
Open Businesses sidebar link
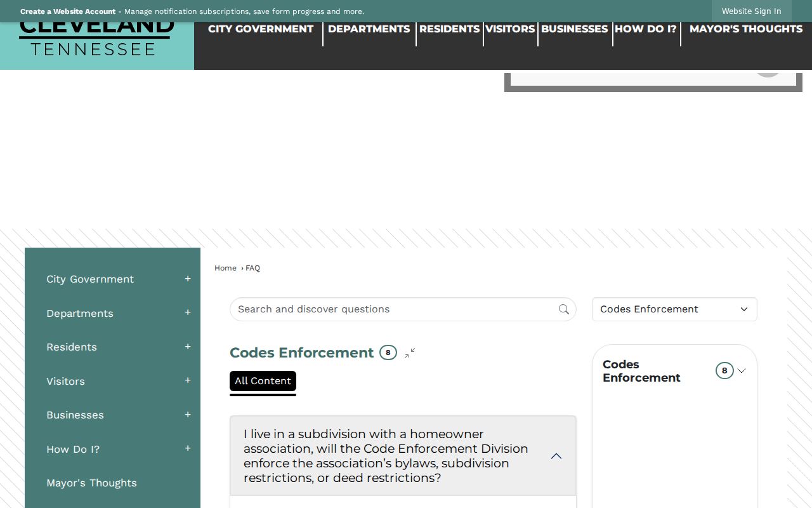(75, 415)
